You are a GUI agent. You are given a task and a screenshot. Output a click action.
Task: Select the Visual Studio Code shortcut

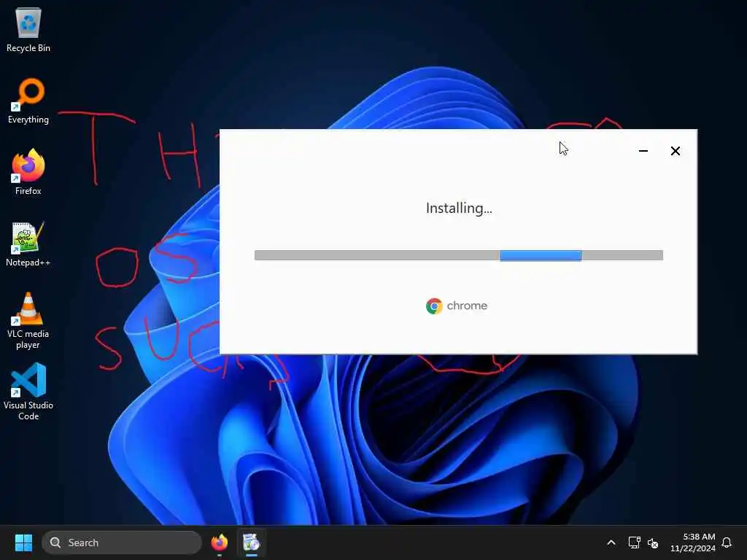pos(28,392)
